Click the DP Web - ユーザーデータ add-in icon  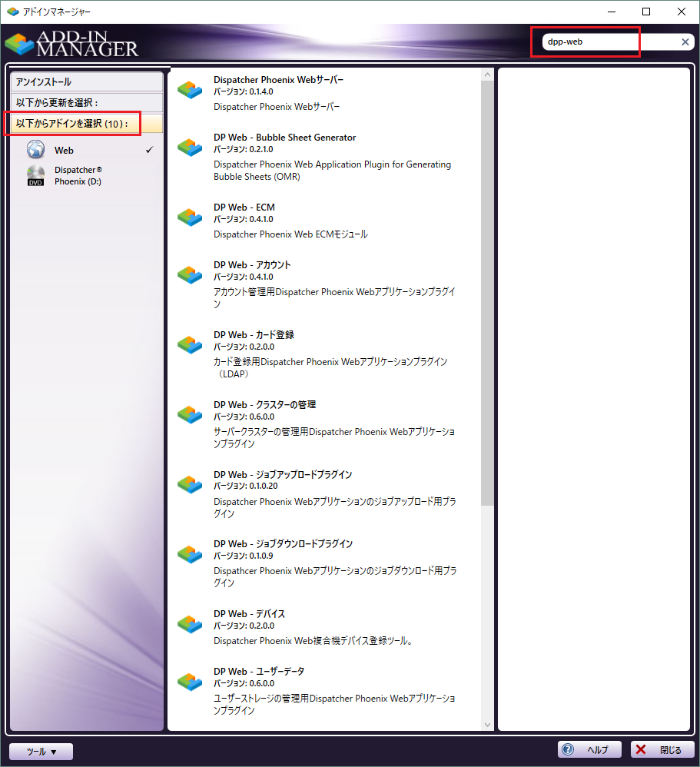pyautogui.click(x=190, y=682)
